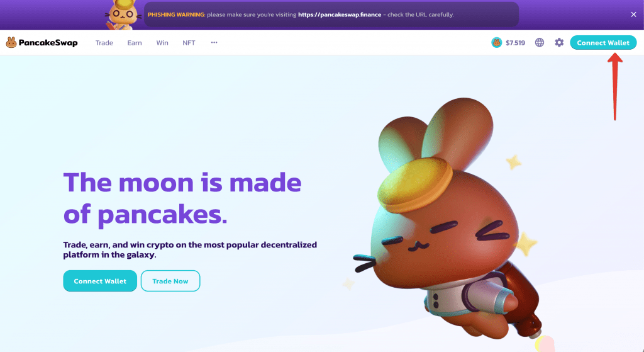Viewport: 644px width, 352px height.
Task: Click the CAKE token price icon
Action: 497,42
